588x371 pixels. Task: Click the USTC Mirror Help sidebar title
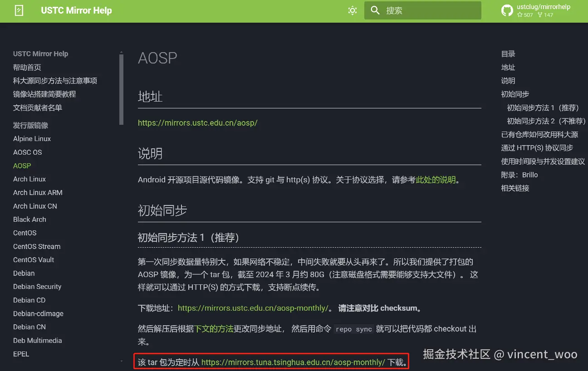point(40,54)
